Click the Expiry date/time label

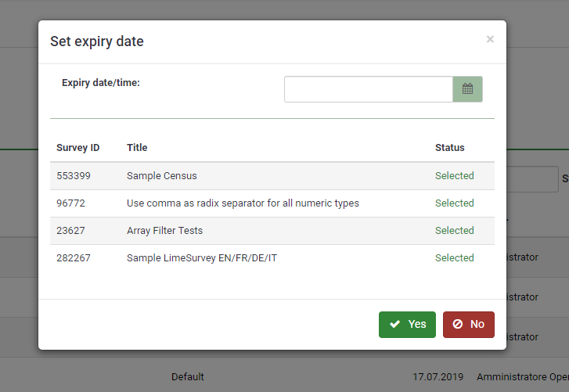(x=101, y=82)
